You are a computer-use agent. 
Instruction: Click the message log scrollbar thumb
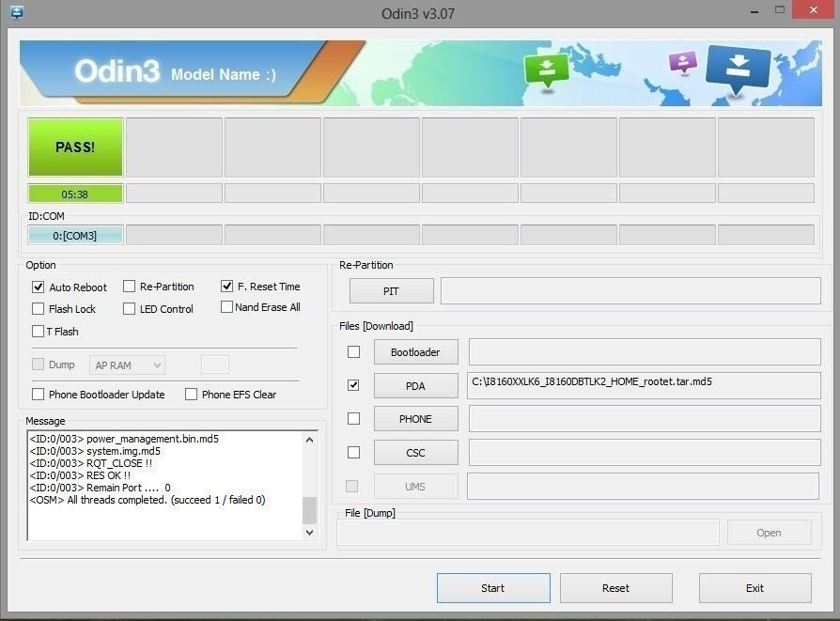coord(310,510)
